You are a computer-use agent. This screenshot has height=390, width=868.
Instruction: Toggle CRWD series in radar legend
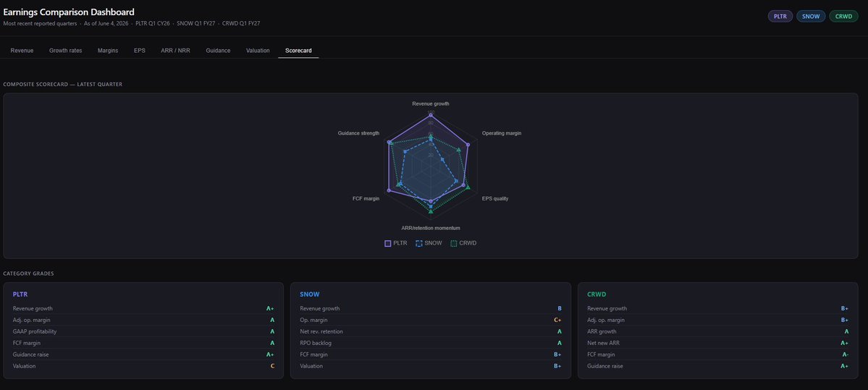(463, 243)
